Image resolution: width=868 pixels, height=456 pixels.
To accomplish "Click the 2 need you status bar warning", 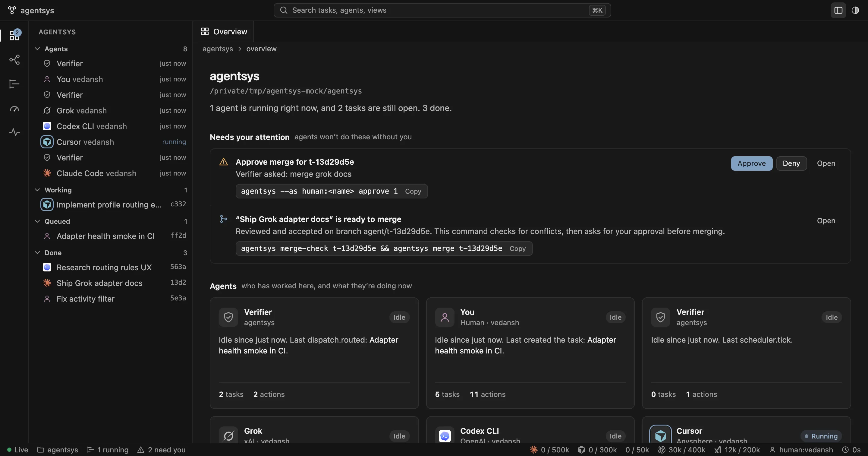I will [x=162, y=450].
